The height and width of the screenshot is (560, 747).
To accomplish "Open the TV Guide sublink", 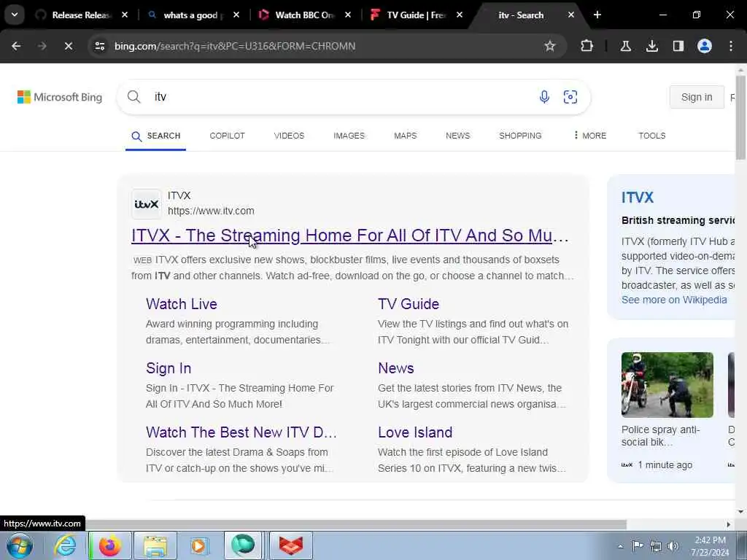I will coord(409,304).
